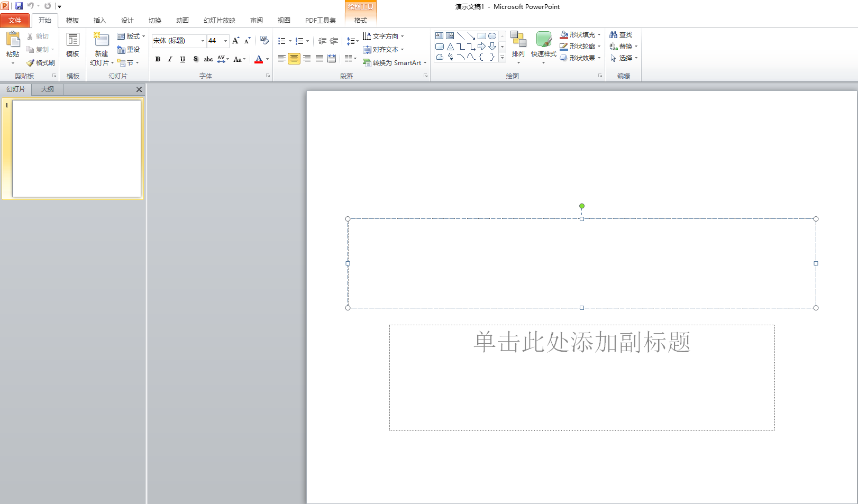Open the 格式 Format drawing tools tab
858x504 pixels.
pos(361,21)
